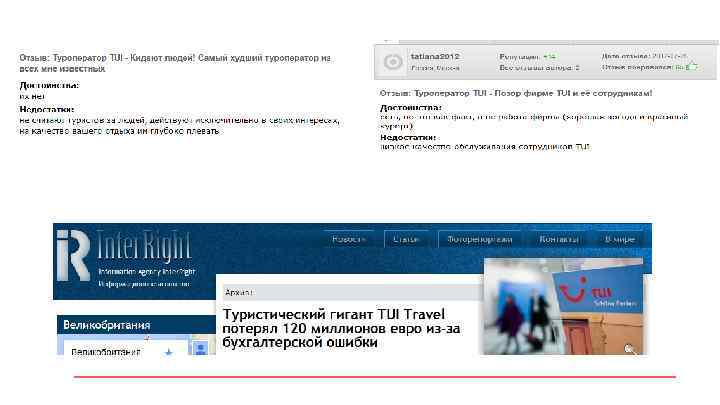720x405 pixels.
Task: Click the tatiana2012 avatar icon
Action: 393,62
